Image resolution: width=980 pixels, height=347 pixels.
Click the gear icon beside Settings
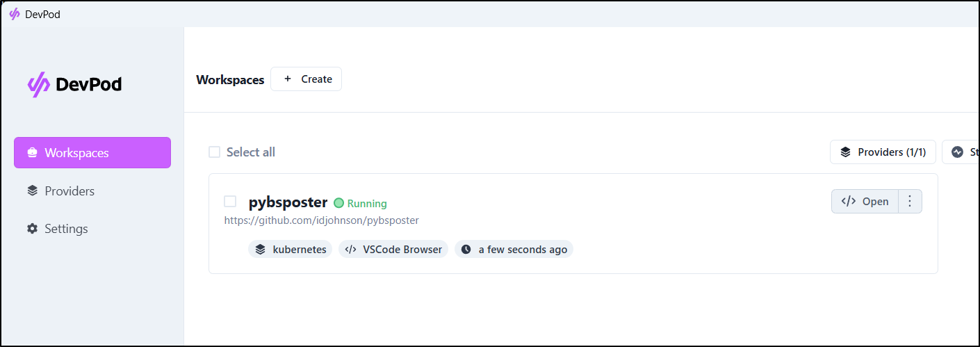[32, 229]
